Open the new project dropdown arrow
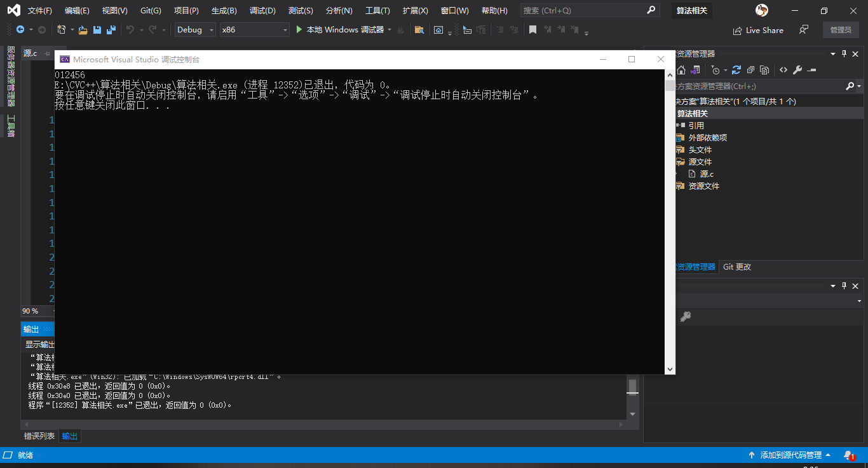 click(x=72, y=30)
